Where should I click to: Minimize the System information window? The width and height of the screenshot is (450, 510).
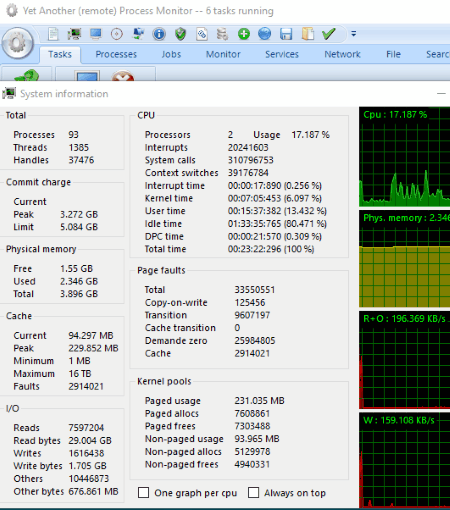pos(441,94)
